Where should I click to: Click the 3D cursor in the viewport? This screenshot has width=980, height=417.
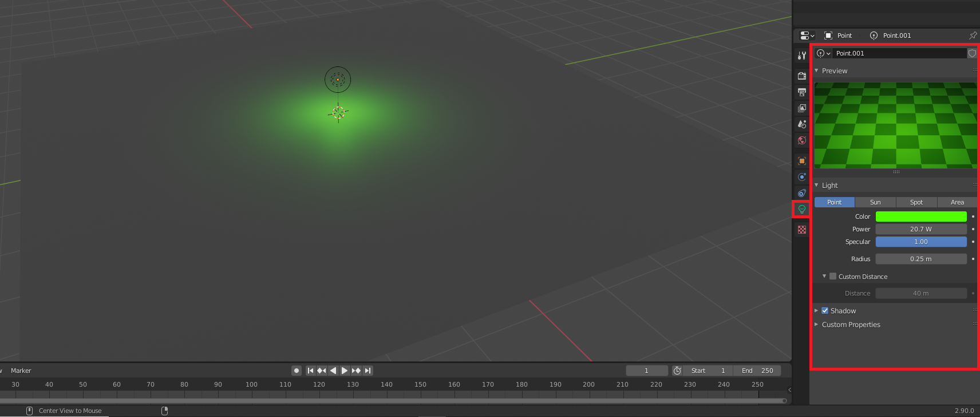pyautogui.click(x=338, y=113)
